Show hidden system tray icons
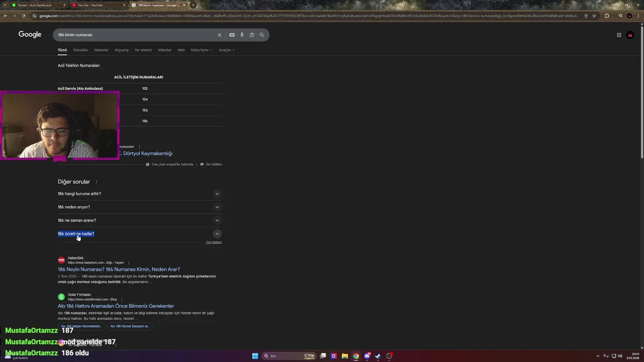 pyautogui.click(x=598, y=356)
